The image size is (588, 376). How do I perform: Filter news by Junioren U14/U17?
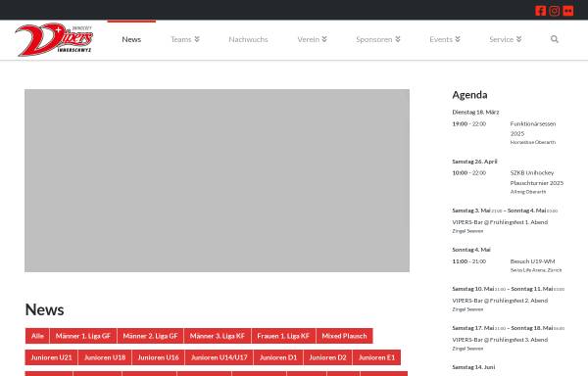[219, 357]
